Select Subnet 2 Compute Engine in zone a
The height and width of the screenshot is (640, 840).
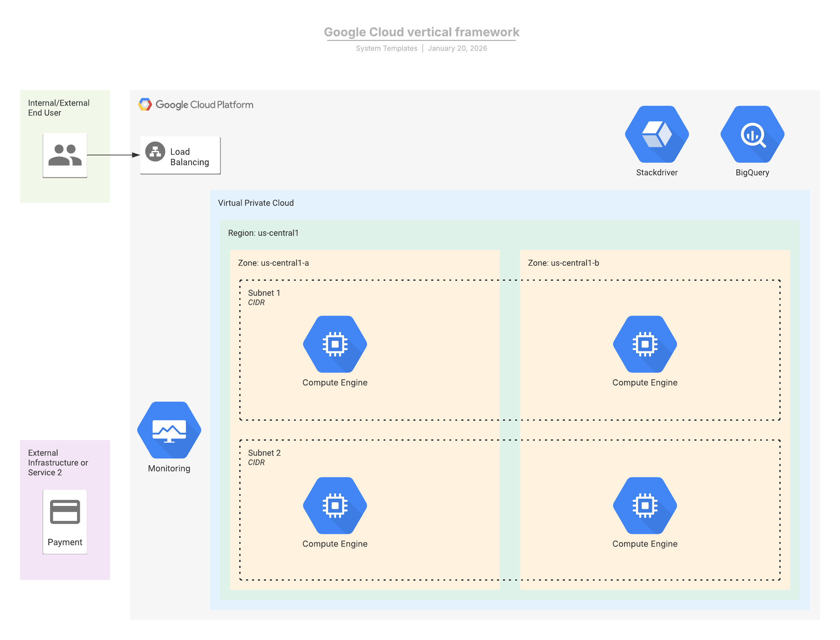(x=335, y=506)
